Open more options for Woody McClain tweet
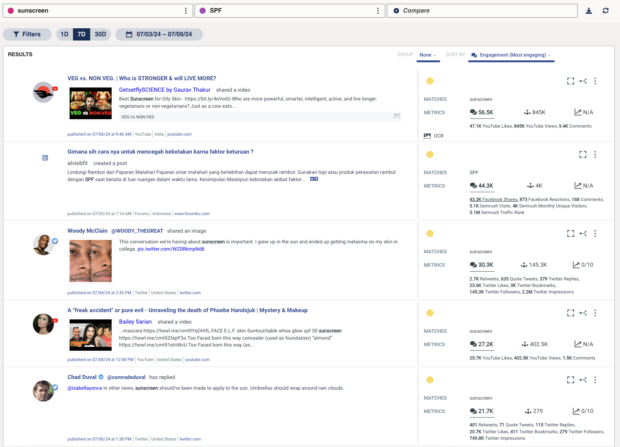 [x=595, y=233]
